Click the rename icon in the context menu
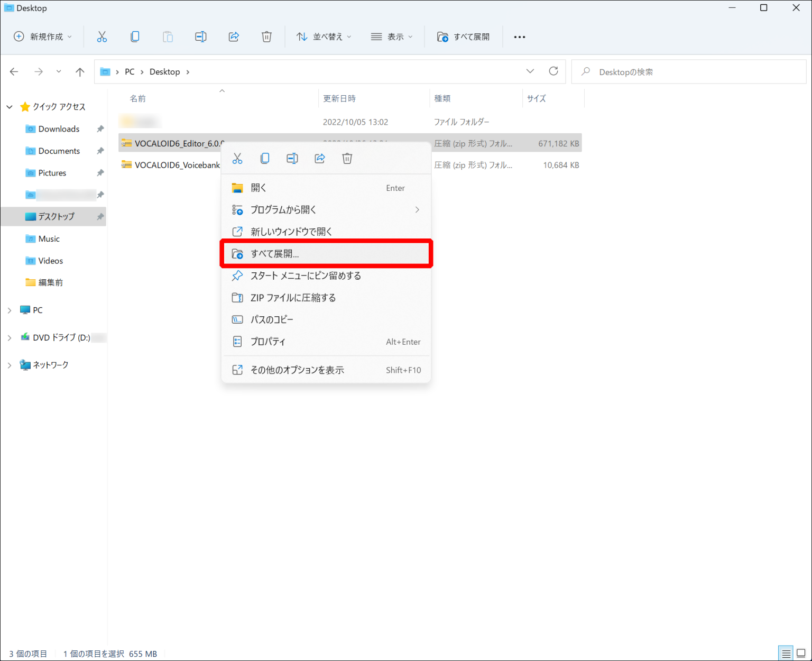This screenshot has width=812, height=661. click(x=292, y=159)
